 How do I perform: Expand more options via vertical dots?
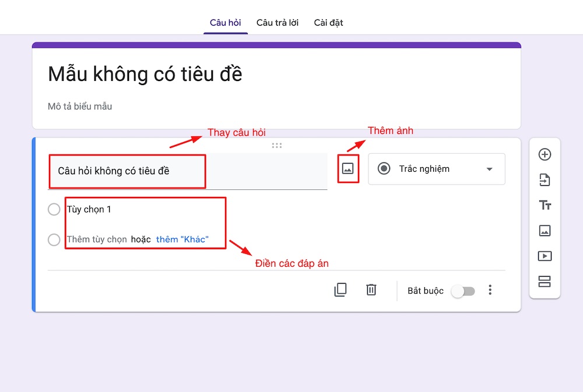[490, 289]
